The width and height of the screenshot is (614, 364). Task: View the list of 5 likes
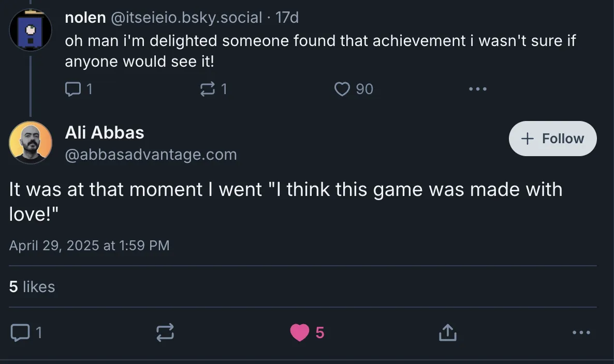pos(32,286)
